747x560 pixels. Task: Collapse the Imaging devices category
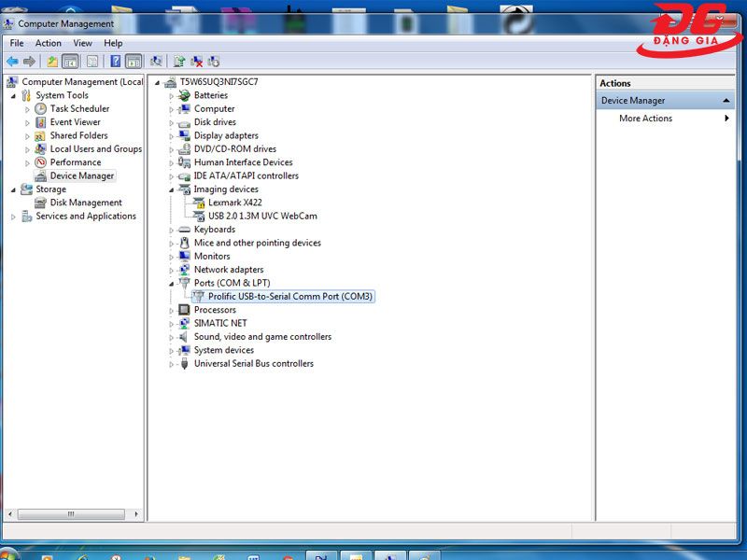point(171,190)
